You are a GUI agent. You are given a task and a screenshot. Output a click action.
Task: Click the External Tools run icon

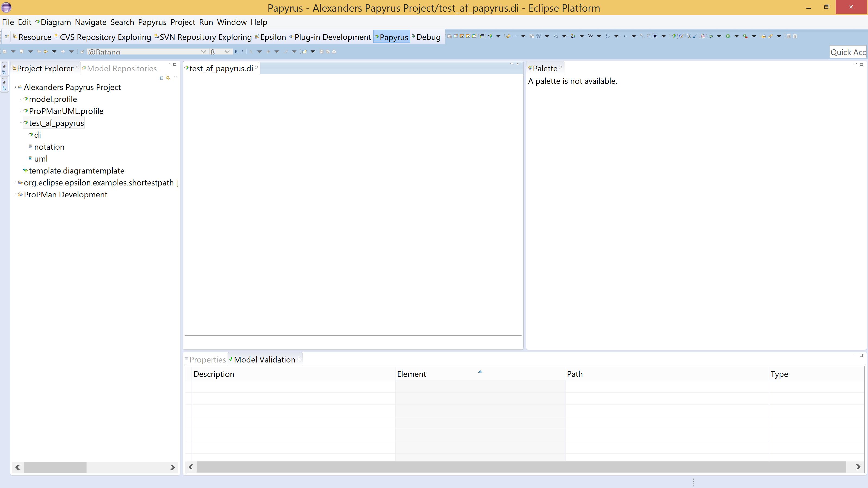tap(745, 36)
